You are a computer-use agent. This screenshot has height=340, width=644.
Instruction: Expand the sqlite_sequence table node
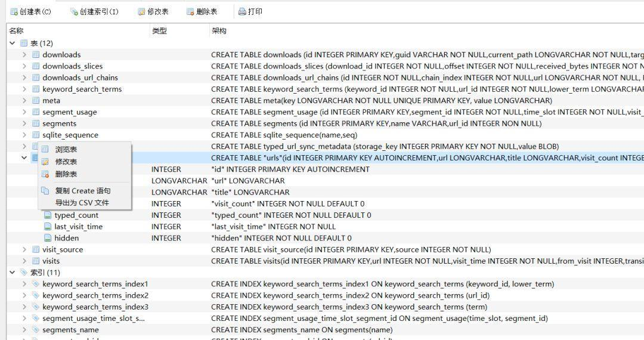click(x=24, y=135)
